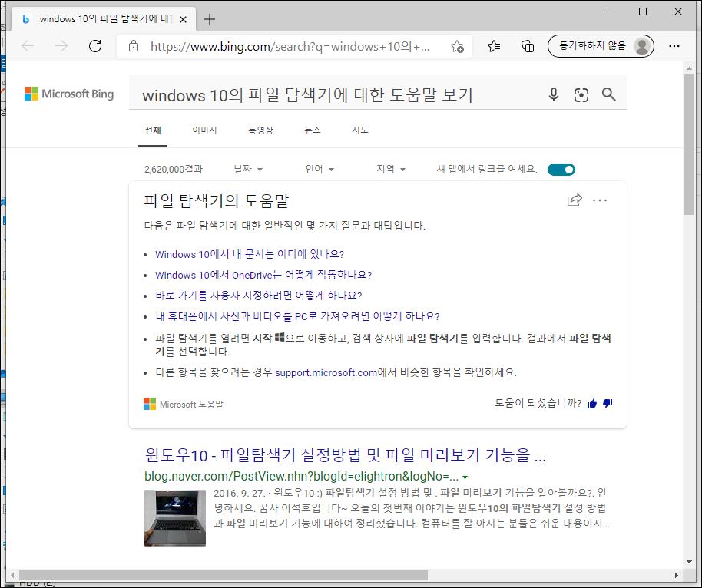Click the 2,620,000결과 count text
Image resolution: width=702 pixels, height=588 pixels.
174,170
